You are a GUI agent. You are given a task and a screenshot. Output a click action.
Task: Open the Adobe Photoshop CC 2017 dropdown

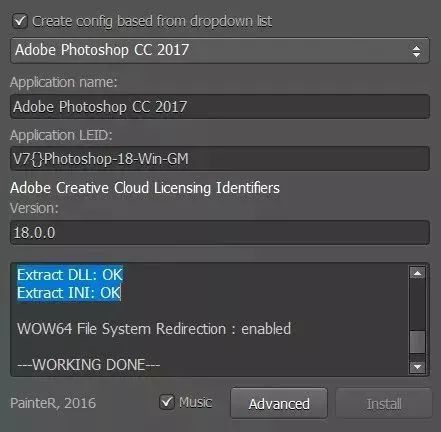(220, 51)
